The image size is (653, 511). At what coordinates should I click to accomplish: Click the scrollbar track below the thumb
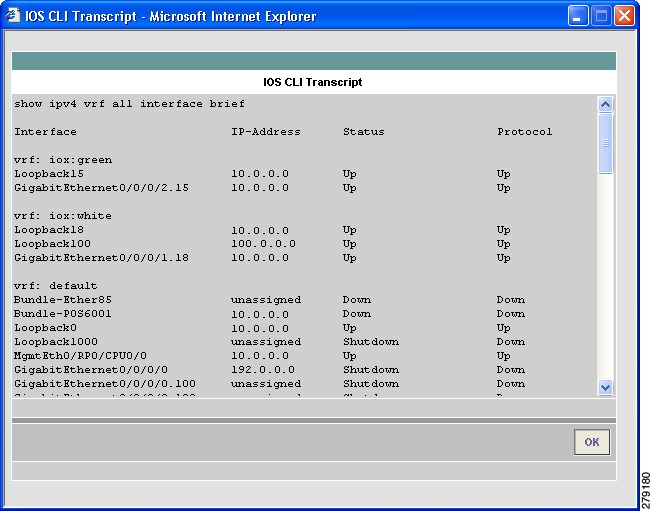606,276
